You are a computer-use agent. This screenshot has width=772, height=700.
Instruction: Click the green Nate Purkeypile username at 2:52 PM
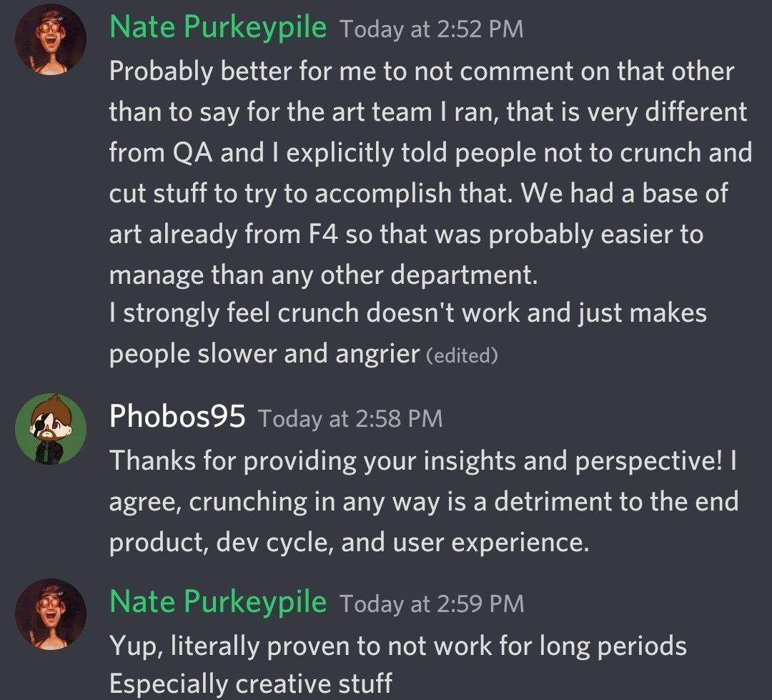coord(217,27)
